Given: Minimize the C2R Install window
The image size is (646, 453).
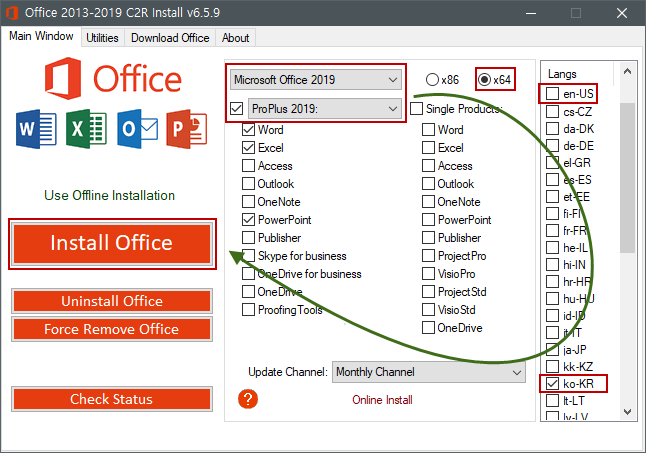Looking at the screenshot, I should 531,13.
